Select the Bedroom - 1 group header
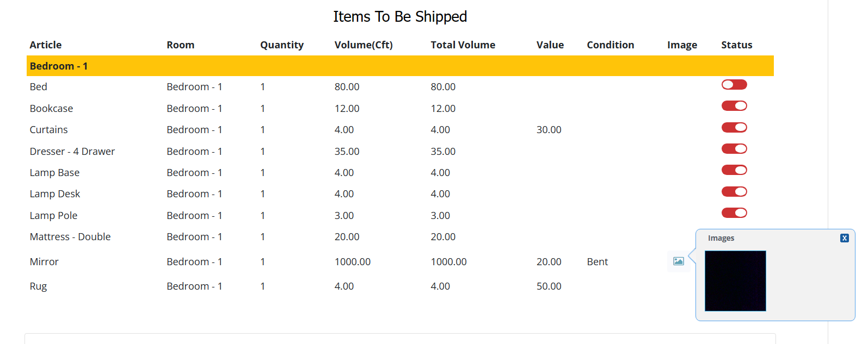This screenshot has width=868, height=344. click(x=400, y=66)
